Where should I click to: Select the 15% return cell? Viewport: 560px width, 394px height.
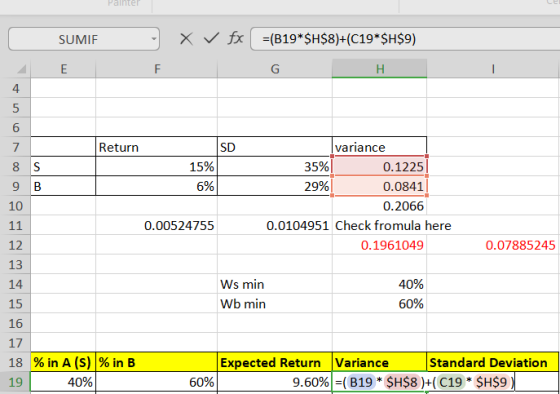click(x=156, y=166)
